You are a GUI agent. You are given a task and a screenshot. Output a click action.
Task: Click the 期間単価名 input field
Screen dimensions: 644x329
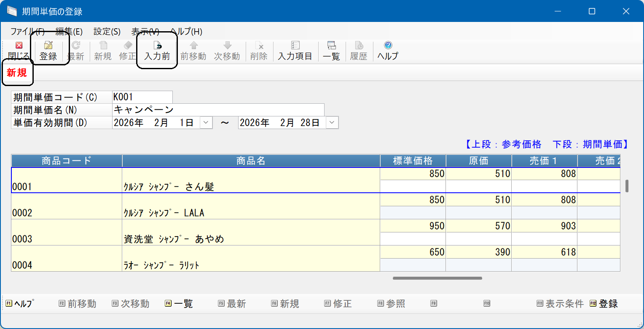tap(218, 110)
